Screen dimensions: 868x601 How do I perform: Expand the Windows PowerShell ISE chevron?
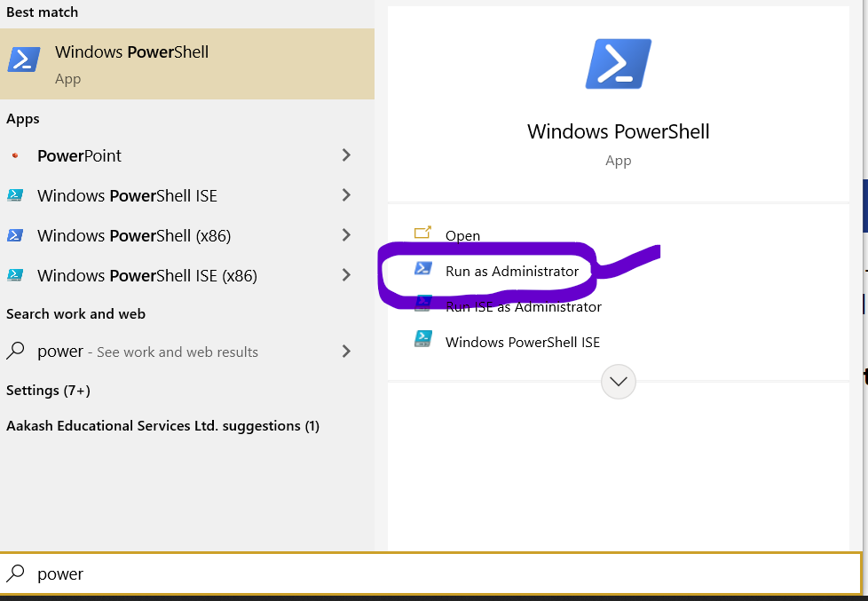click(x=345, y=195)
